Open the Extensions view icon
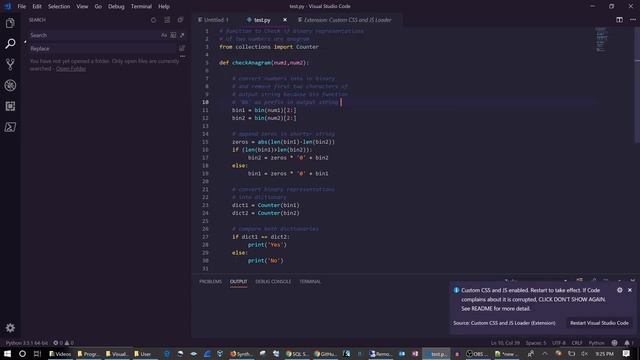640x360 pixels. tap(10, 106)
